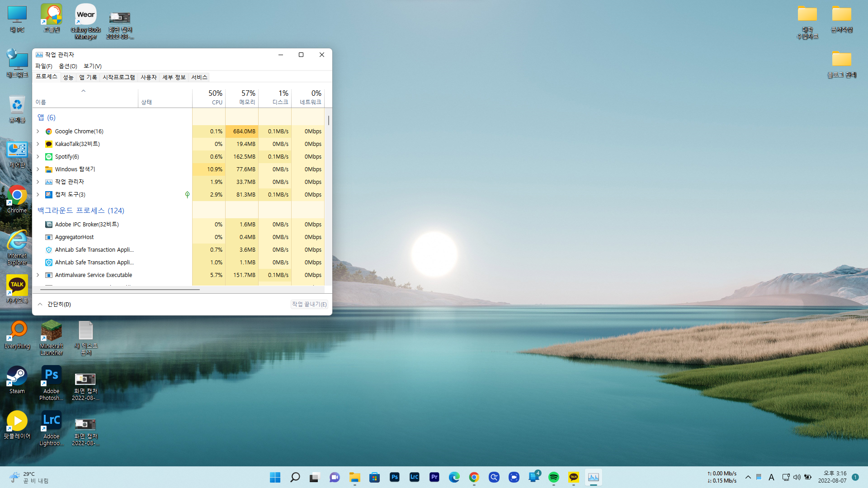The width and height of the screenshot is (868, 488).
Task: Open Premiere Pro from the taskbar
Action: pyautogui.click(x=434, y=477)
